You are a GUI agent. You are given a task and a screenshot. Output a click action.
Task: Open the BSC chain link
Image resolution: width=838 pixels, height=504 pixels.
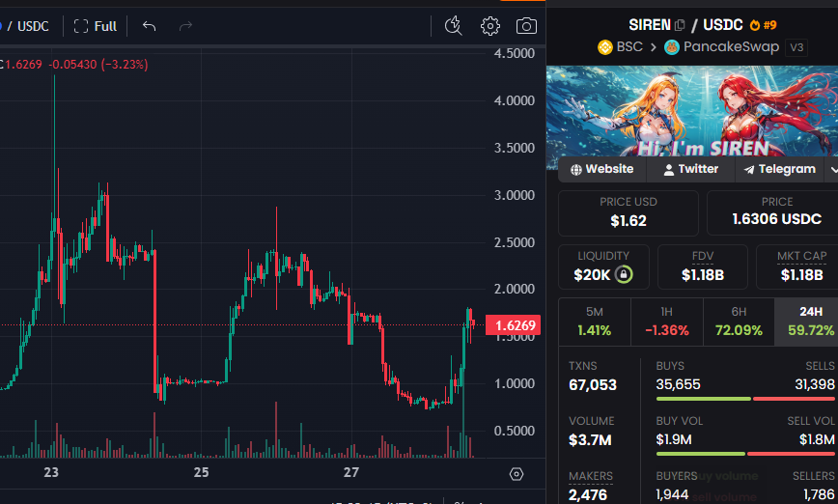click(629, 47)
